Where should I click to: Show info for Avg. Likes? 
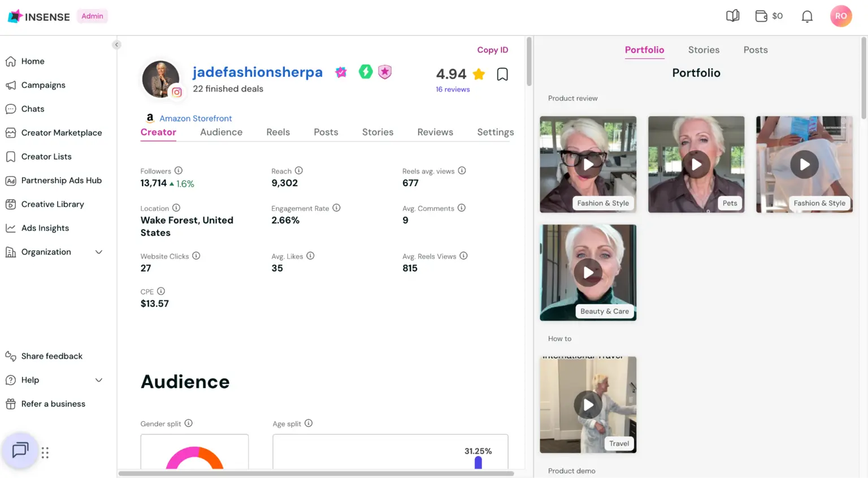310,256
